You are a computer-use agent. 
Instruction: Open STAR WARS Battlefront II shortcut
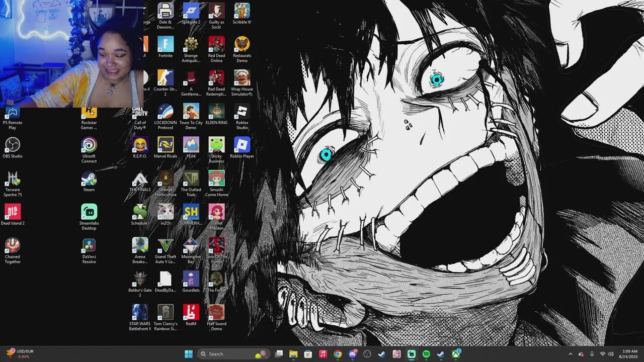click(140, 318)
